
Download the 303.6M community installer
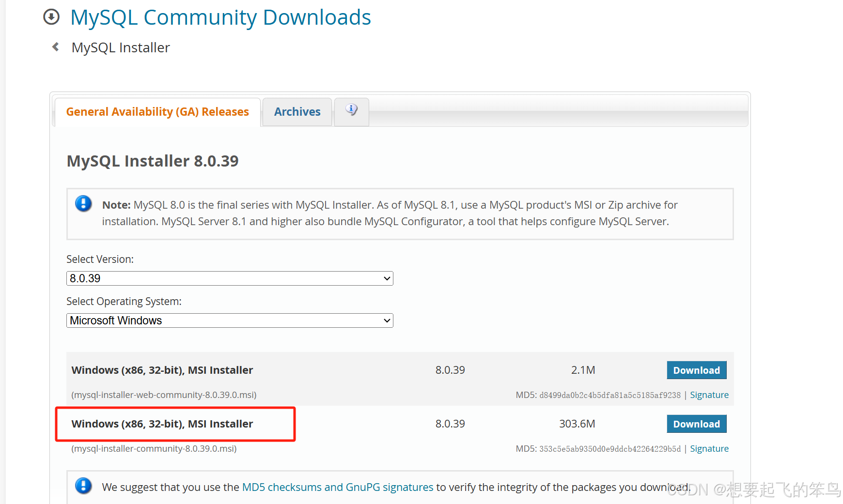click(697, 424)
